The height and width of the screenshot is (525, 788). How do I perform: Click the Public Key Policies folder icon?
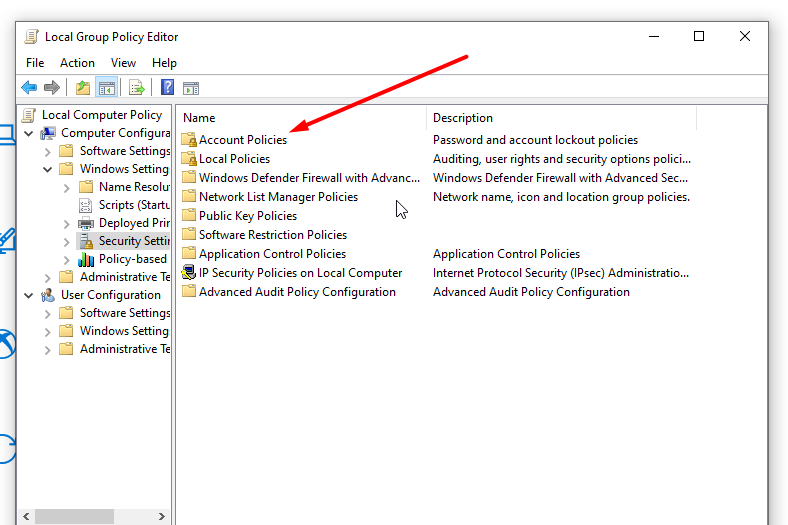pyautogui.click(x=189, y=216)
